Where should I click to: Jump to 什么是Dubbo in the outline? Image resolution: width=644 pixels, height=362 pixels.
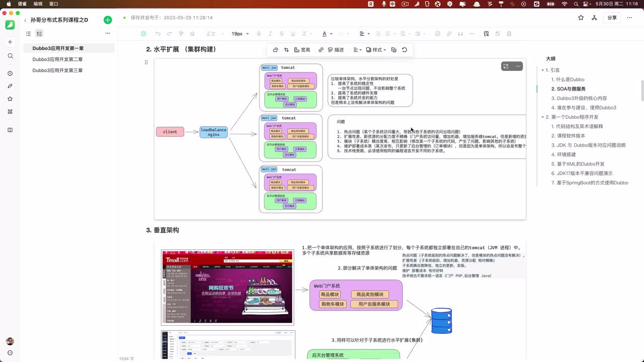568,79
